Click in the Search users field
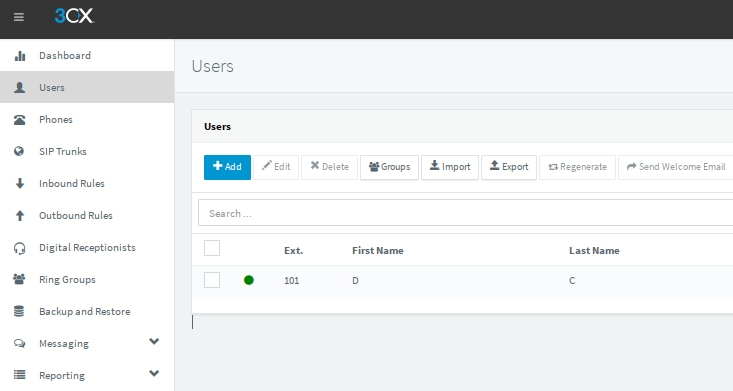This screenshot has height=391, width=733. (466, 213)
